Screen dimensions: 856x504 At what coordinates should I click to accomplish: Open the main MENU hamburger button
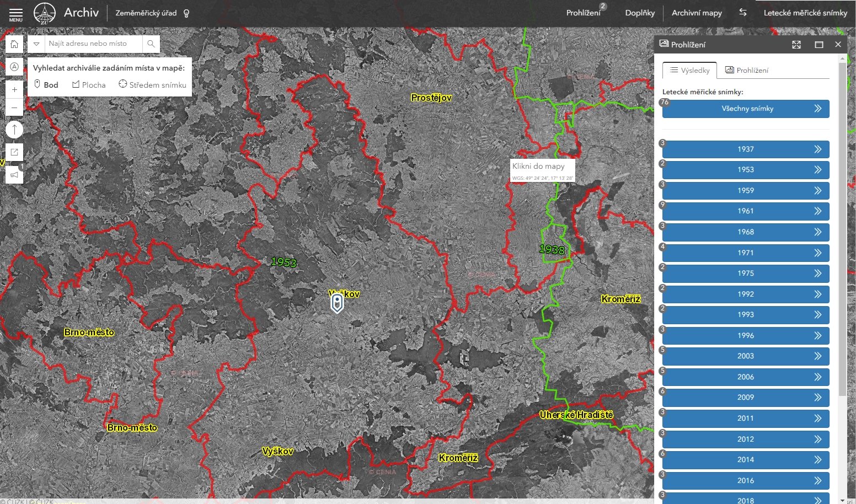(16, 14)
